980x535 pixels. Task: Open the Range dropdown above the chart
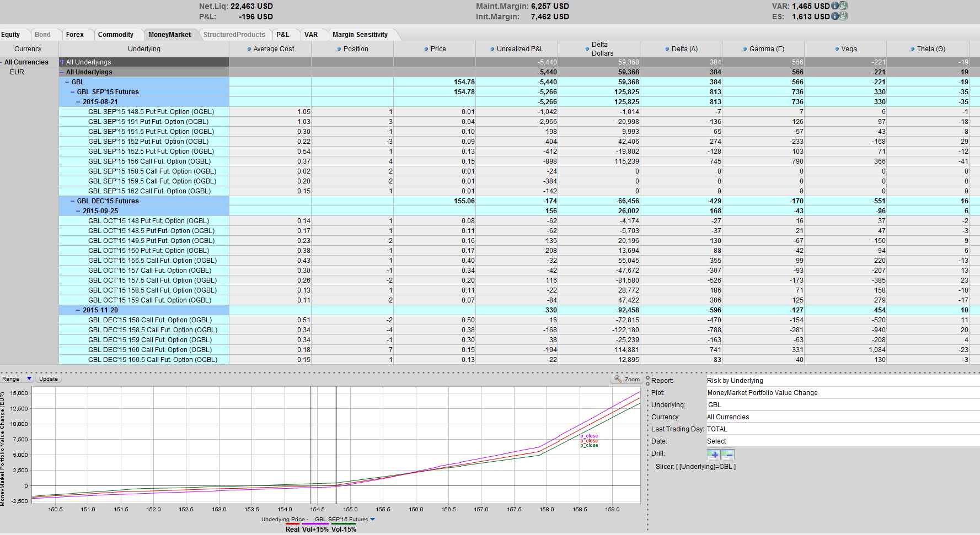click(17, 379)
